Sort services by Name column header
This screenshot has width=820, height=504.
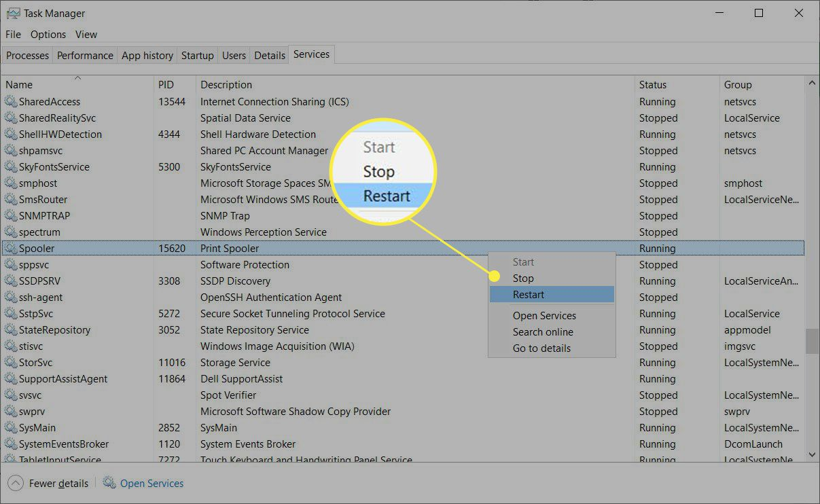click(x=77, y=84)
